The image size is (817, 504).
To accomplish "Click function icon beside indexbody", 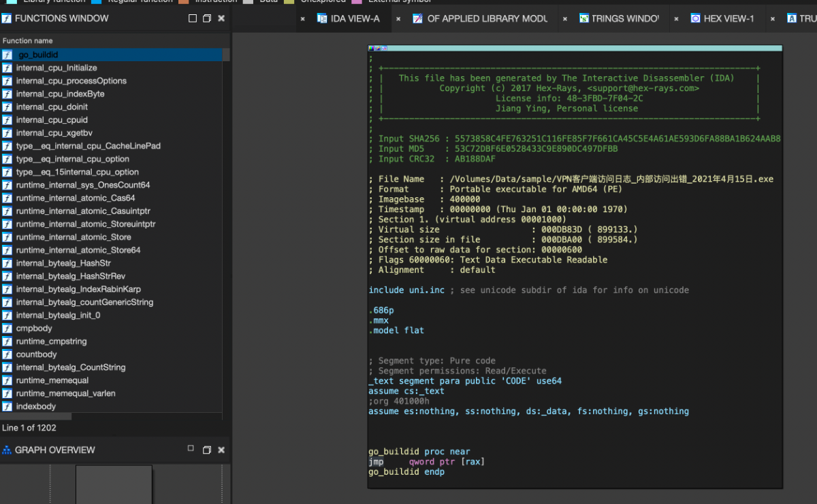I will click(7, 407).
